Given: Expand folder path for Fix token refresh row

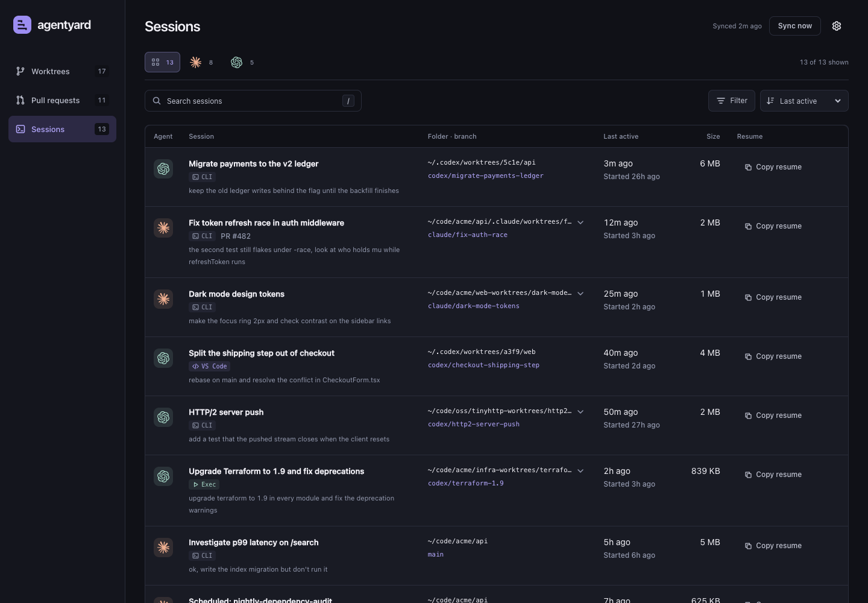Looking at the screenshot, I should click(580, 223).
